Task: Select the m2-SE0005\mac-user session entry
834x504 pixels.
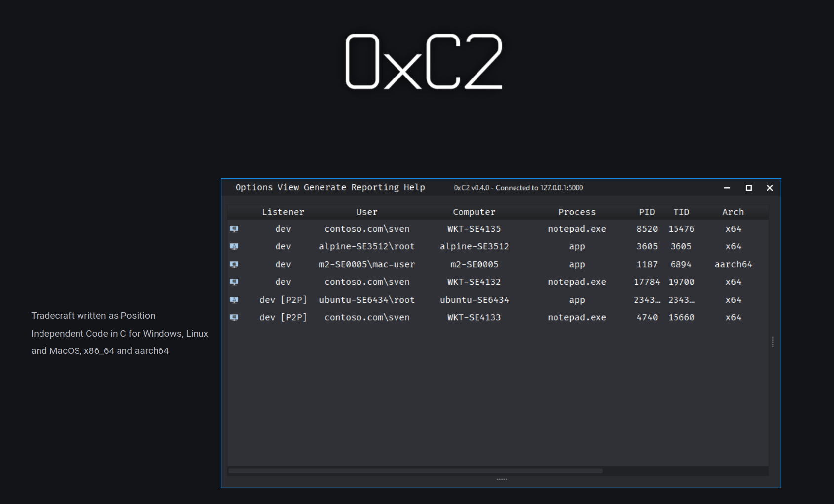Action: (367, 264)
